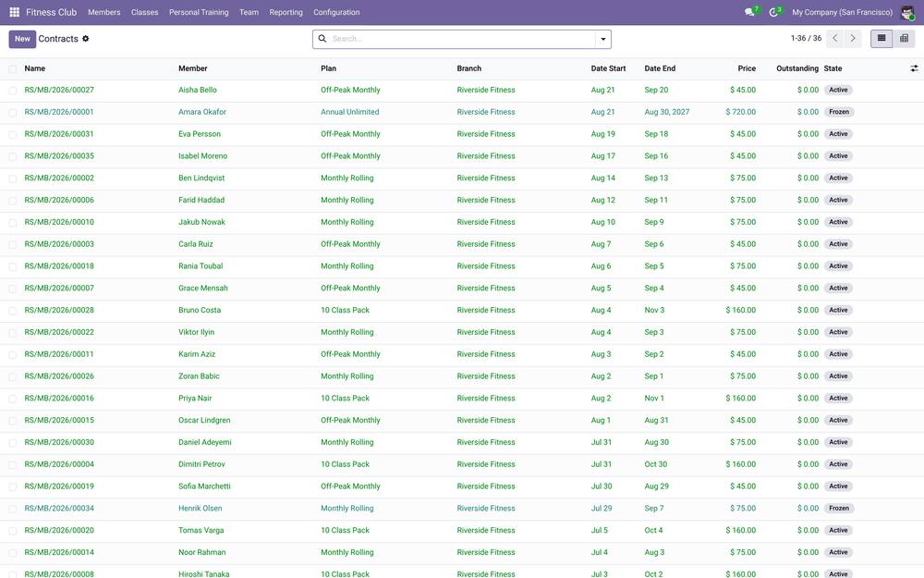Open the apps grid home menu
Viewport: 924px width, 578px height.
[x=14, y=12]
